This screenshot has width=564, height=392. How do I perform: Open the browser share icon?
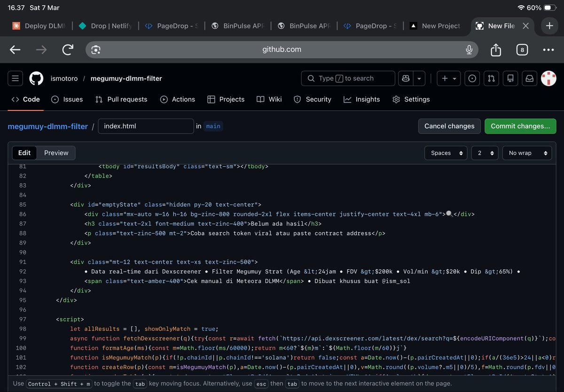496,49
